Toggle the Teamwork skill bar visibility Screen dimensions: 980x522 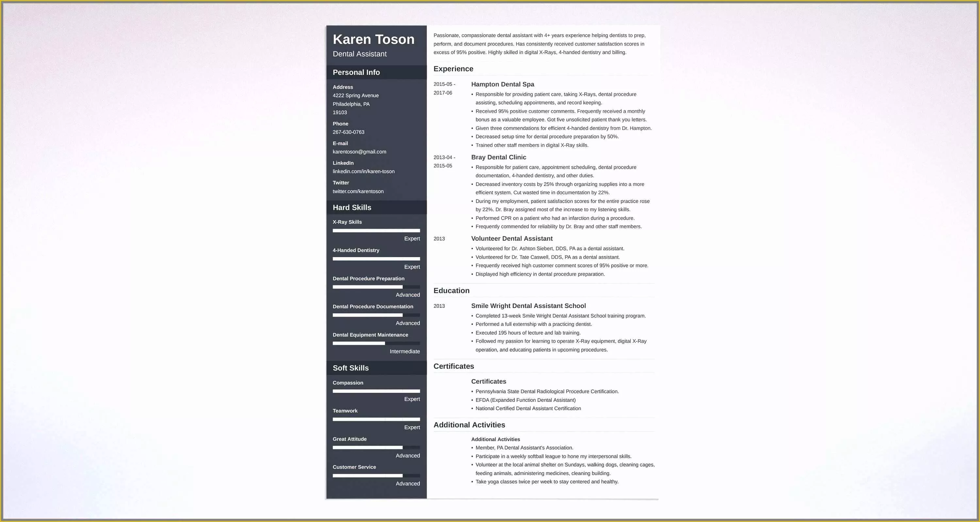pos(345,411)
